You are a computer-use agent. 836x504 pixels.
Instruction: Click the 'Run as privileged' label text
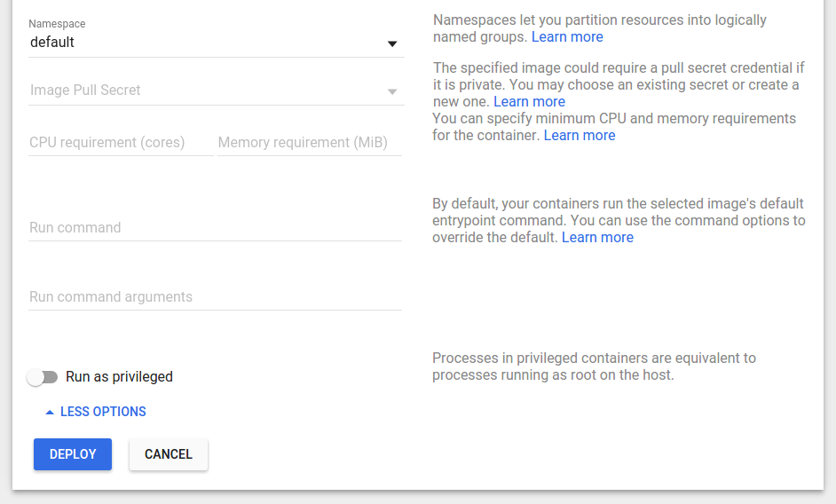tap(119, 377)
